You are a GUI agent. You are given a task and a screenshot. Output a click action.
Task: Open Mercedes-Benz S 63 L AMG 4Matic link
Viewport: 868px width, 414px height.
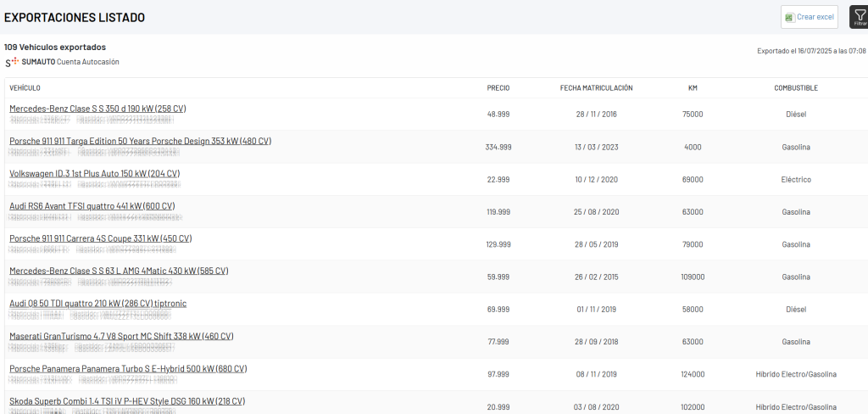(x=119, y=271)
